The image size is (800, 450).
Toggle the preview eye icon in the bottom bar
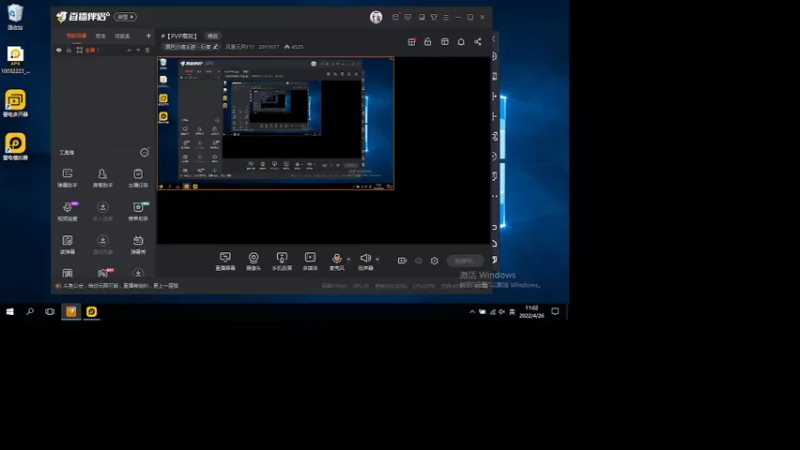[418, 261]
